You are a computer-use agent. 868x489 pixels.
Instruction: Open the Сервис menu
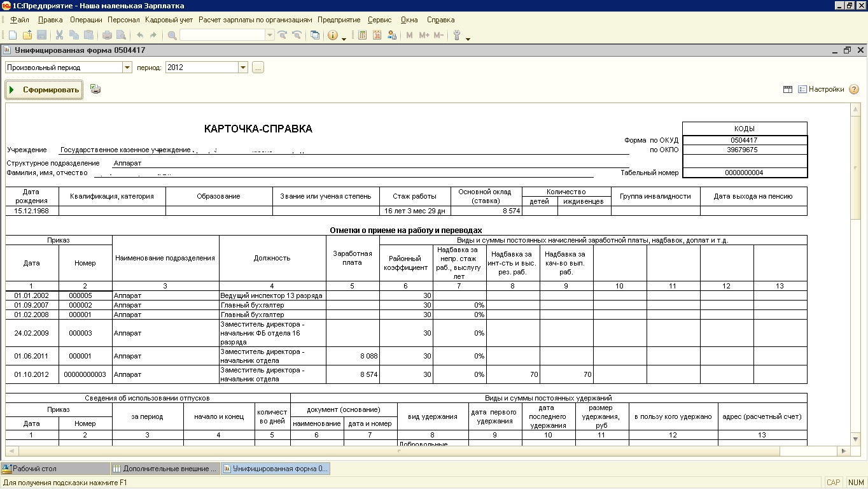coord(380,20)
